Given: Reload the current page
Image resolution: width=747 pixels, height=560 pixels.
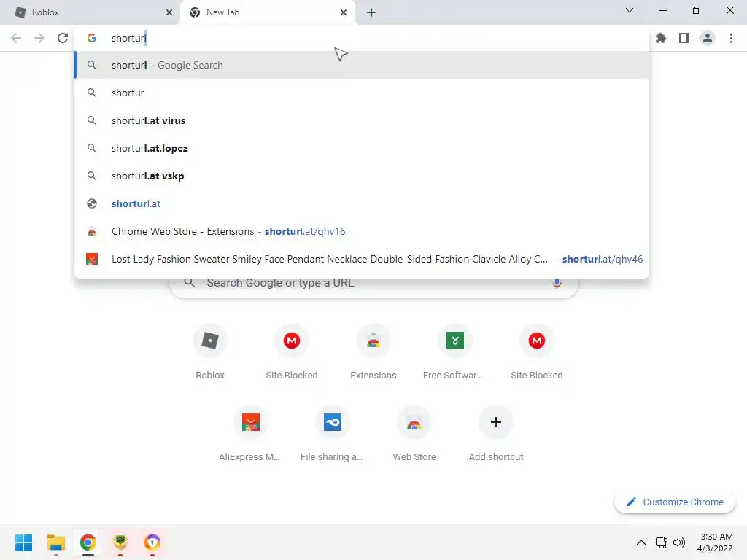Looking at the screenshot, I should [63, 38].
